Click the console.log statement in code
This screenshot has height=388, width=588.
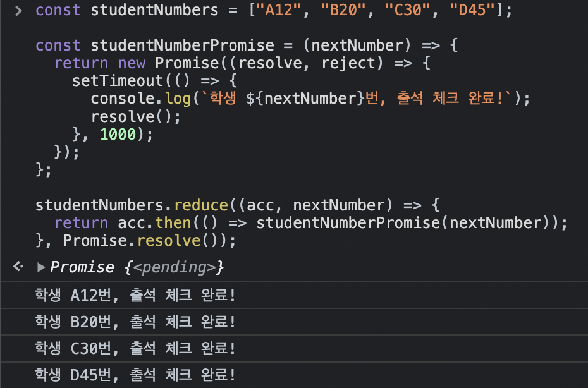310,99
